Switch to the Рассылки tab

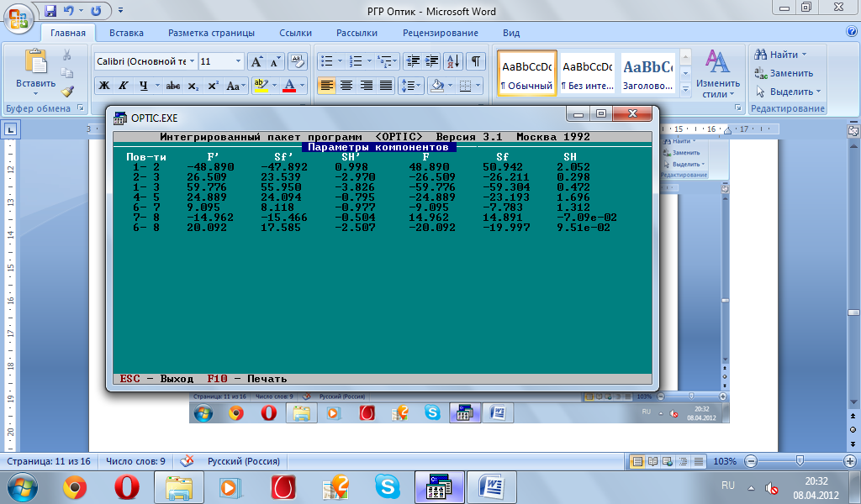click(357, 33)
